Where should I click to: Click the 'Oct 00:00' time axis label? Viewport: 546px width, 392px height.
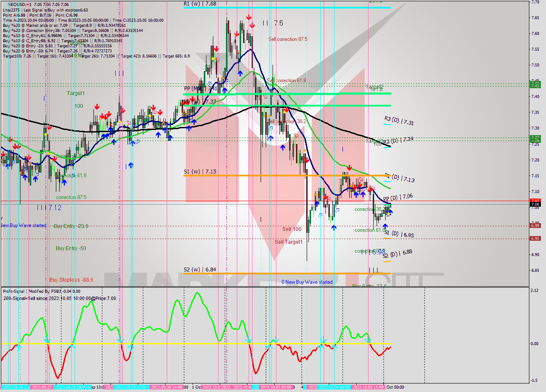[395, 387]
